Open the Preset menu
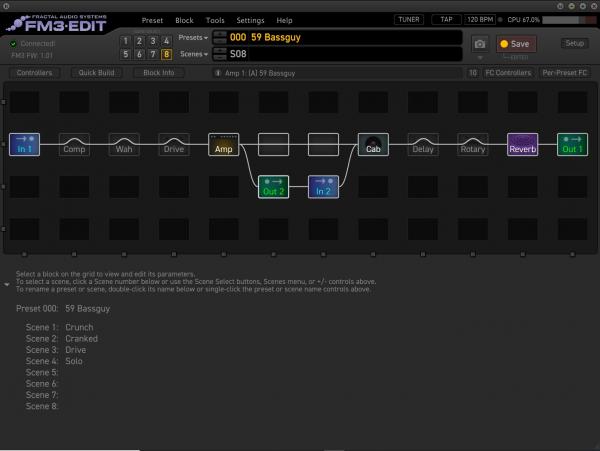Screen dimensions: 600x451 pyautogui.click(x=152, y=20)
